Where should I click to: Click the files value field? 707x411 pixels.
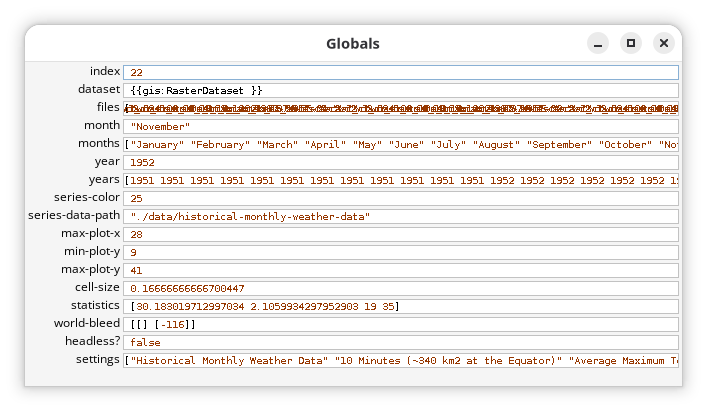[x=400, y=108]
